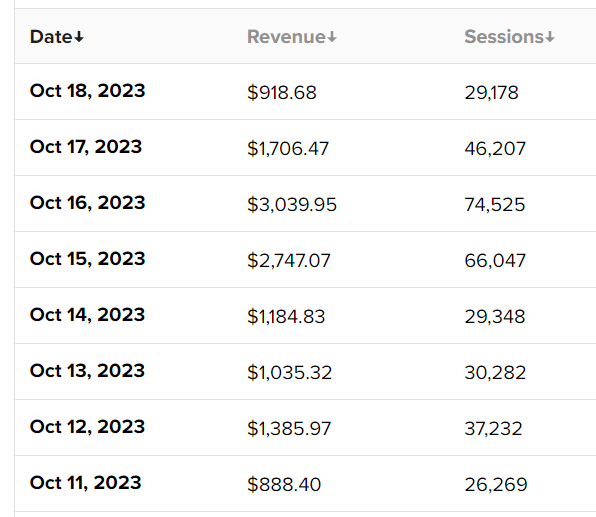Image resolution: width=596 pixels, height=517 pixels.
Task: Click the $1,706.47 revenue value
Action: [x=288, y=148]
